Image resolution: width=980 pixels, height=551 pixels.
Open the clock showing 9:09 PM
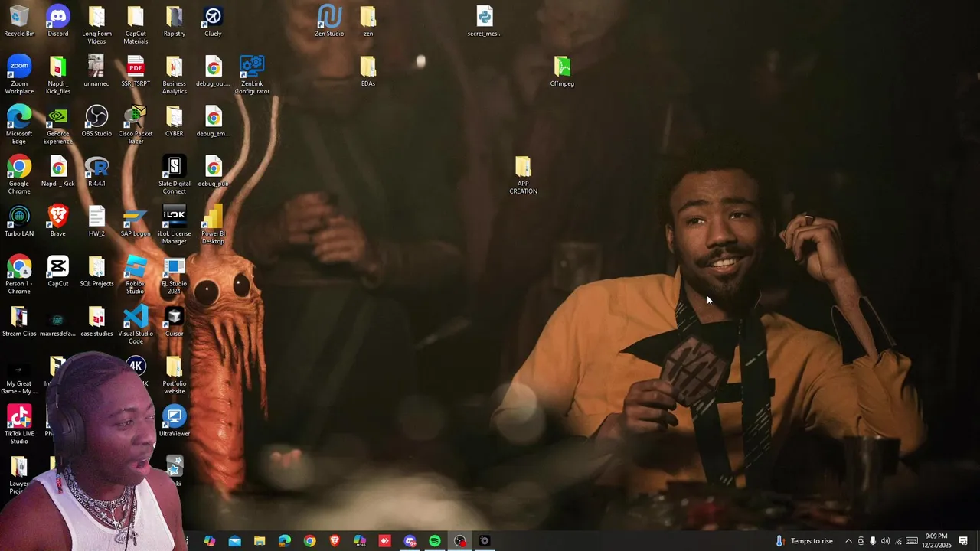click(x=937, y=541)
